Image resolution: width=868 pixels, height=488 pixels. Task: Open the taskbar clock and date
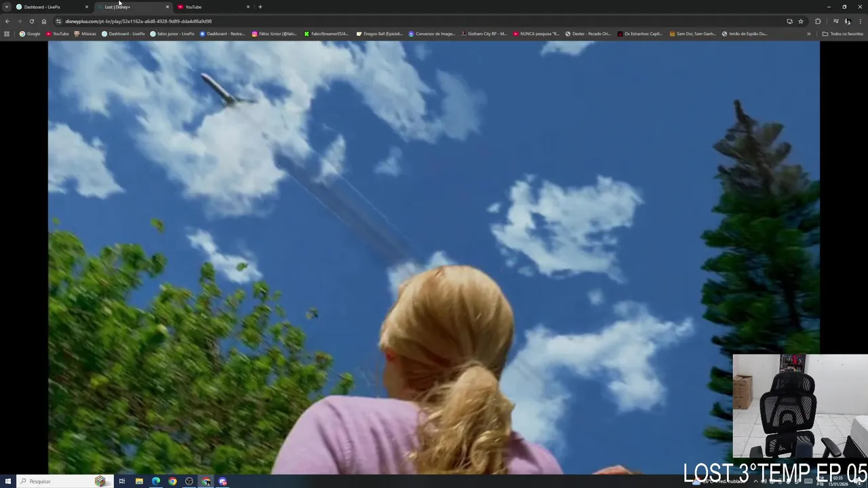[839, 481]
